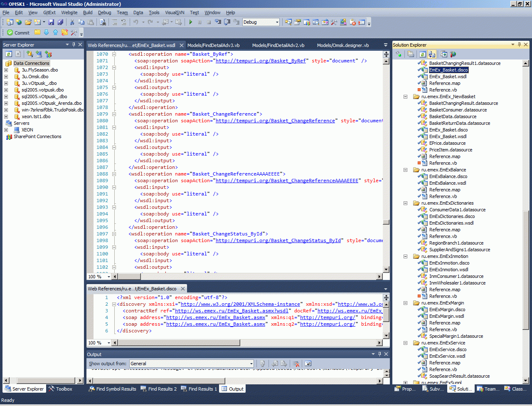The image size is (532, 406).
Task: Click Connect to Server icon in Server Explorer
Action: 39,54
